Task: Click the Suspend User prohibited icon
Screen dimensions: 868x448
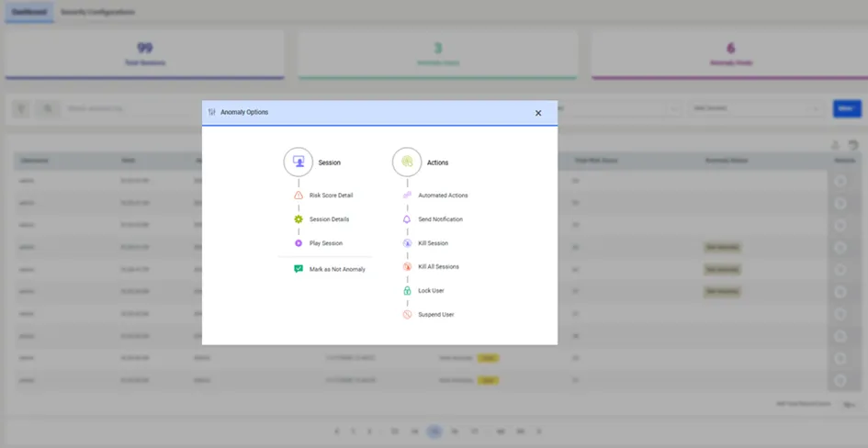Action: (407, 314)
